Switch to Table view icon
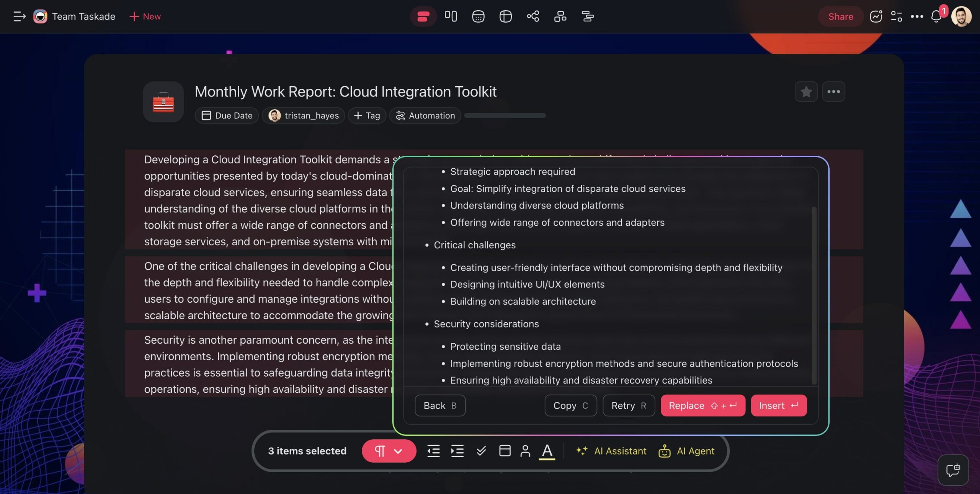Image resolution: width=980 pixels, height=494 pixels. (505, 16)
